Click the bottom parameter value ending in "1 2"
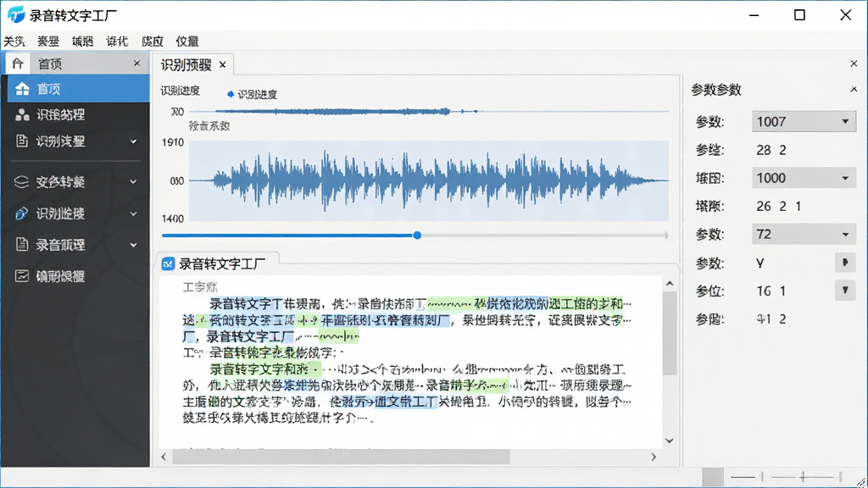The image size is (868, 488). pyautogui.click(x=771, y=319)
